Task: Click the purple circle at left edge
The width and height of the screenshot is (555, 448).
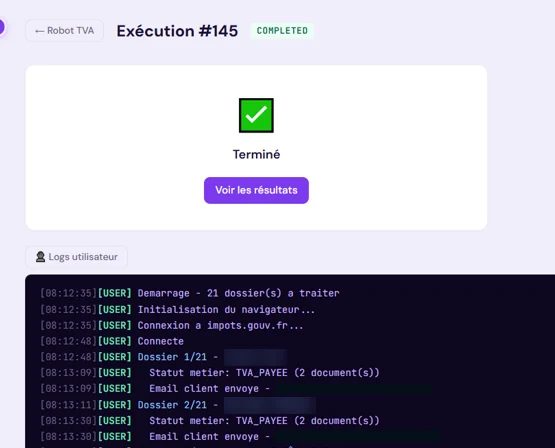Action: [1, 27]
